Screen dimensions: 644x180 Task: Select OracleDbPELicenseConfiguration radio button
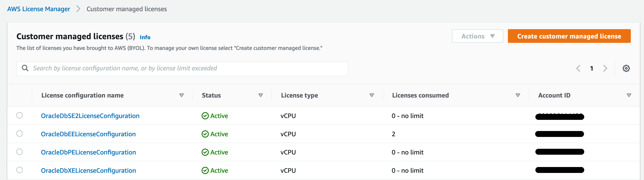20,152
